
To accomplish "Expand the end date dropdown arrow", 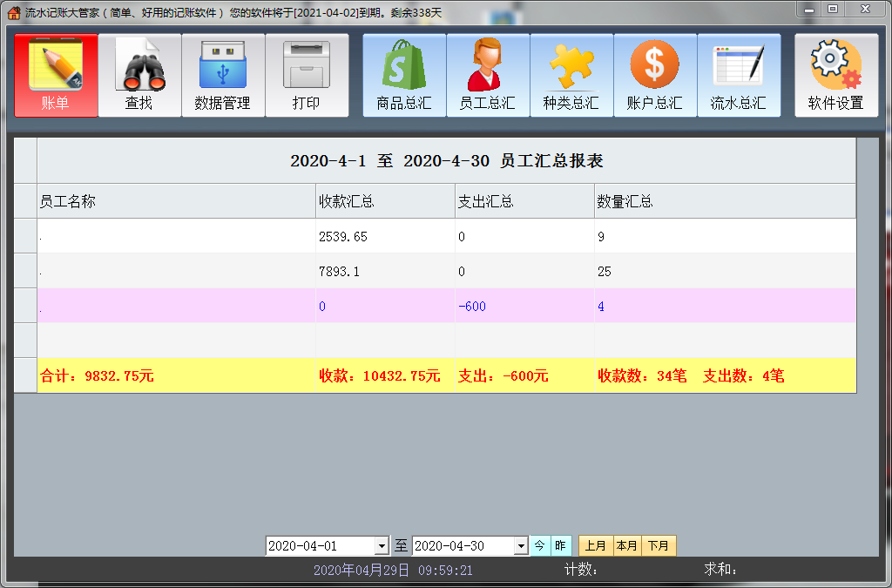I will [521, 546].
